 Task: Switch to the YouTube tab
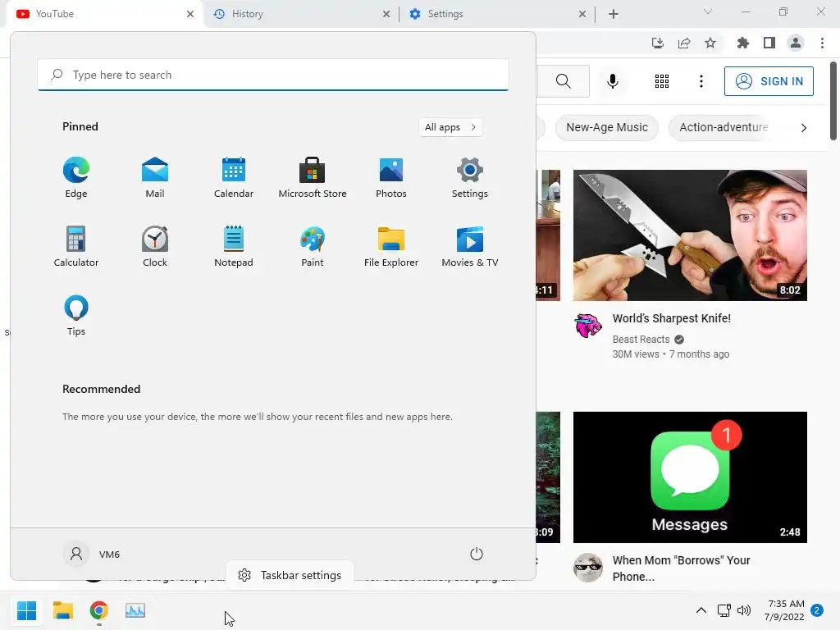104,14
